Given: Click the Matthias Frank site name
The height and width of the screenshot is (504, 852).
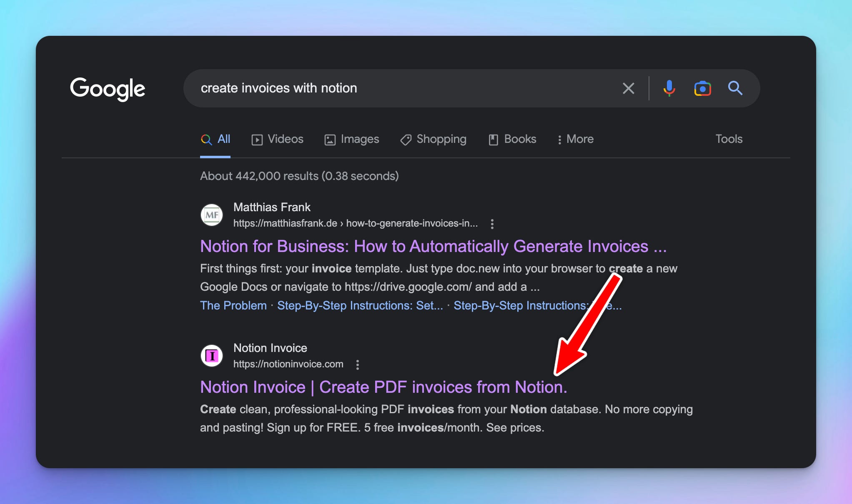Looking at the screenshot, I should (x=272, y=207).
